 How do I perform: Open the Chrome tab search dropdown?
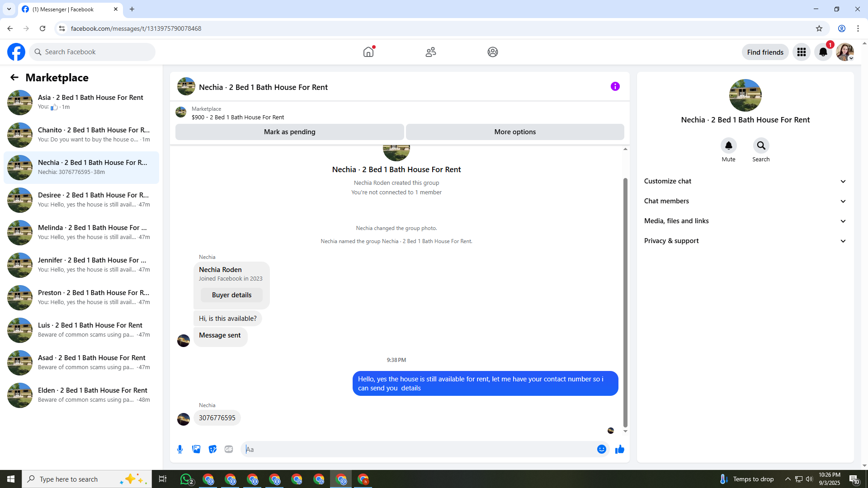click(9, 9)
